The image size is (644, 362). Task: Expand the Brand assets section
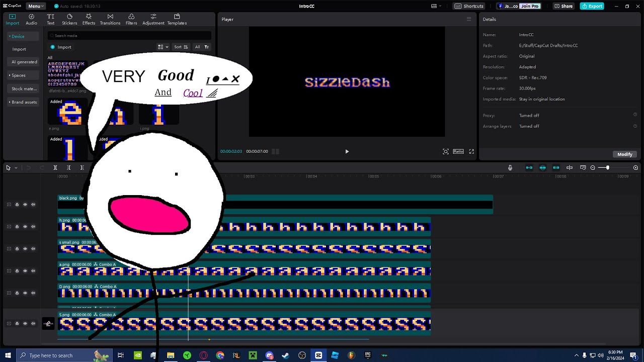click(x=23, y=102)
